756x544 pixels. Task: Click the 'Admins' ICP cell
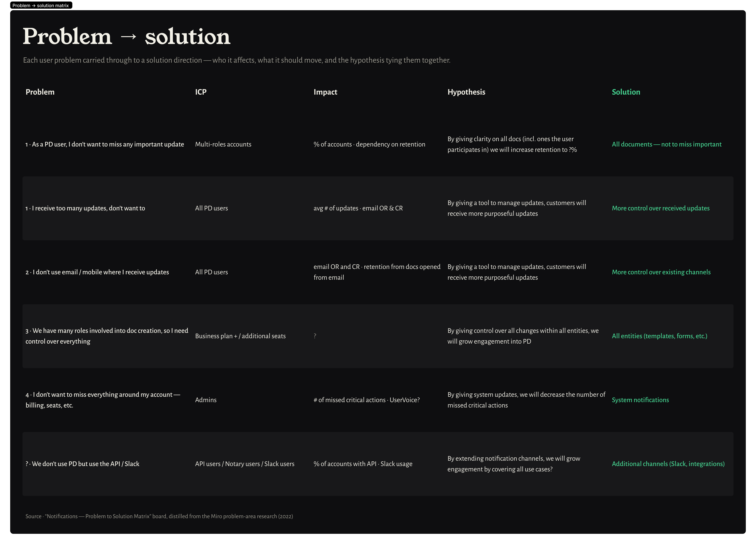point(206,400)
